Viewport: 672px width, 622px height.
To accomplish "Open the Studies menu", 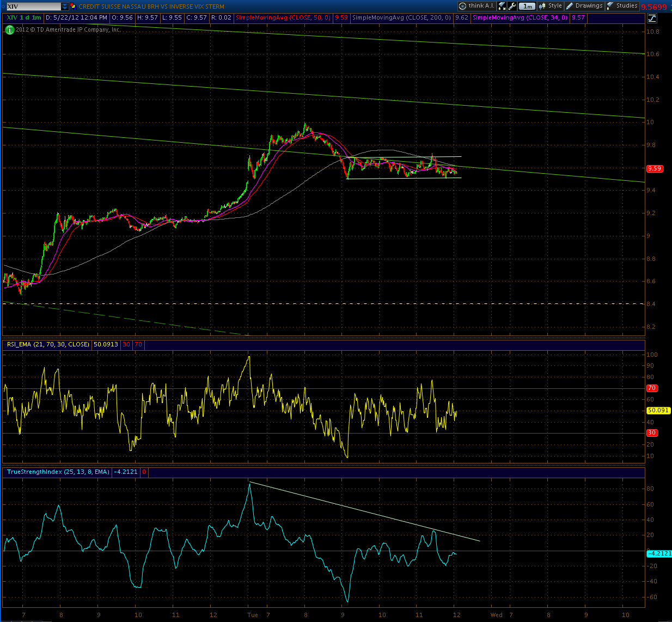I will click(x=622, y=6).
